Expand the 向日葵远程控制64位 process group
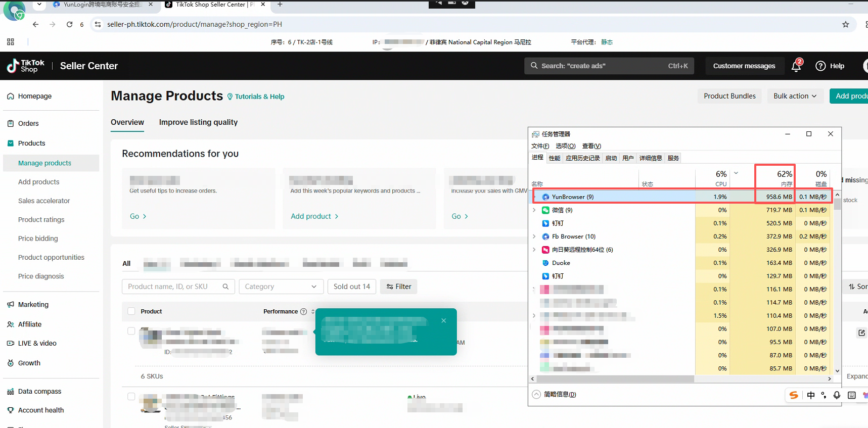The width and height of the screenshot is (868, 428). pyautogui.click(x=534, y=250)
